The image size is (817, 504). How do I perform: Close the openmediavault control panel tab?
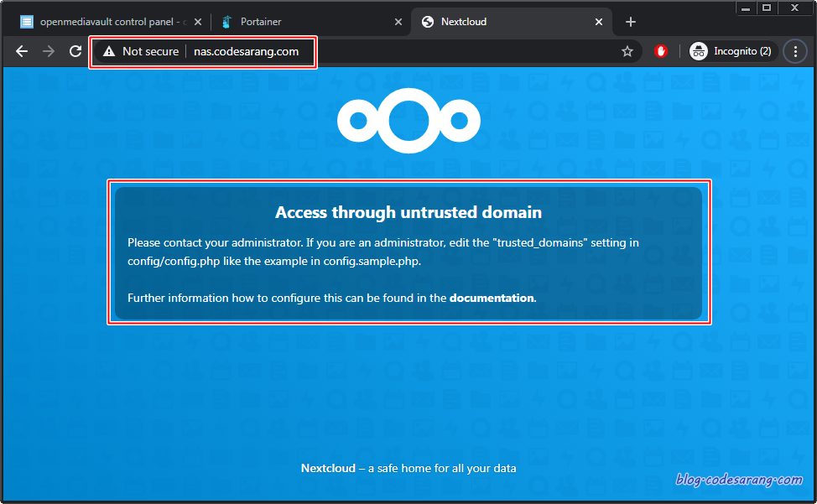[198, 22]
